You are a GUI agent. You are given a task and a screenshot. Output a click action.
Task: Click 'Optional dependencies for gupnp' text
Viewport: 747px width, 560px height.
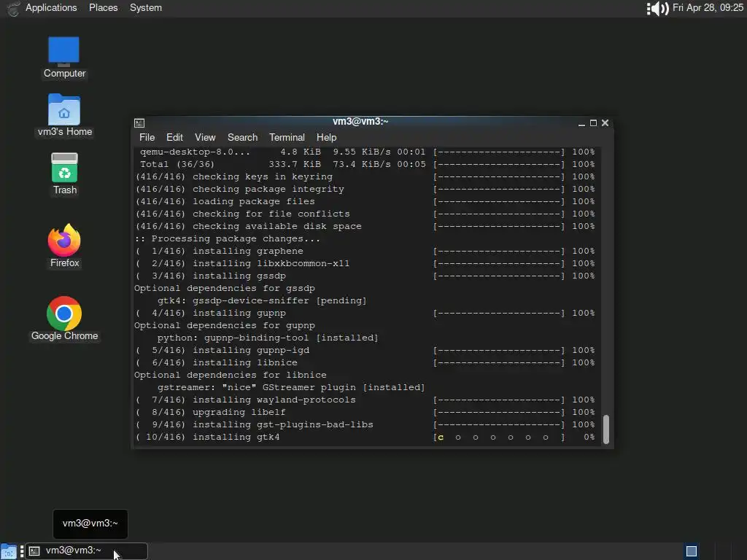click(x=225, y=325)
